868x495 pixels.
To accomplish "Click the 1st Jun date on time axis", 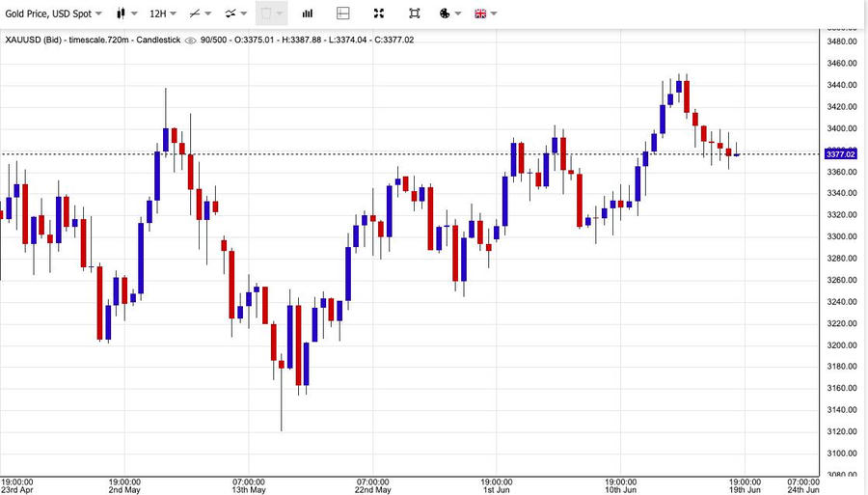I will coord(496,489).
